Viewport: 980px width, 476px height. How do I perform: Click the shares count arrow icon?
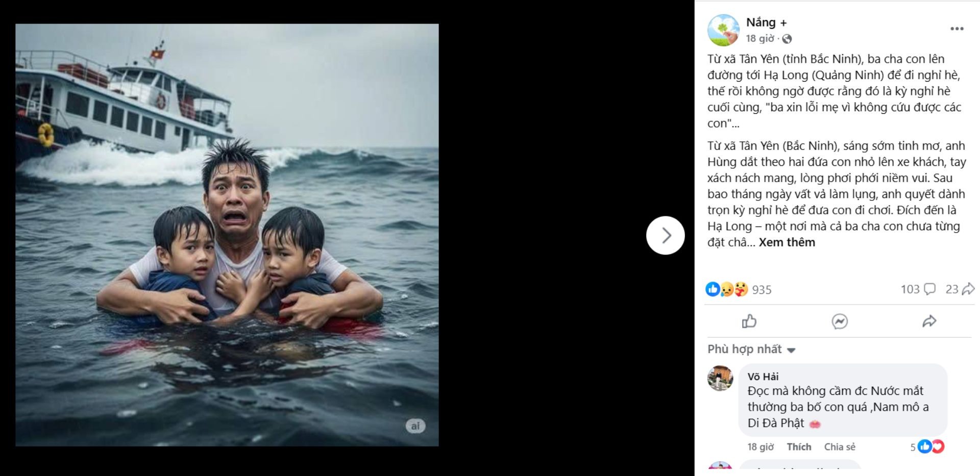968,289
